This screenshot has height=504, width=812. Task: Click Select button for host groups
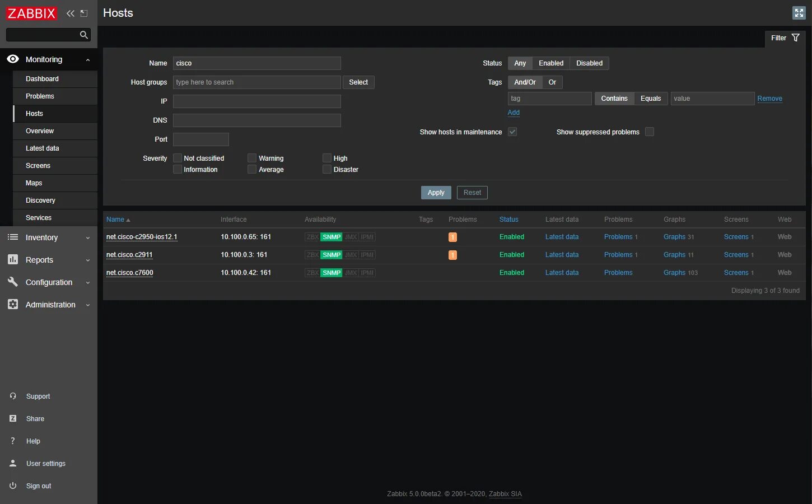tap(358, 82)
